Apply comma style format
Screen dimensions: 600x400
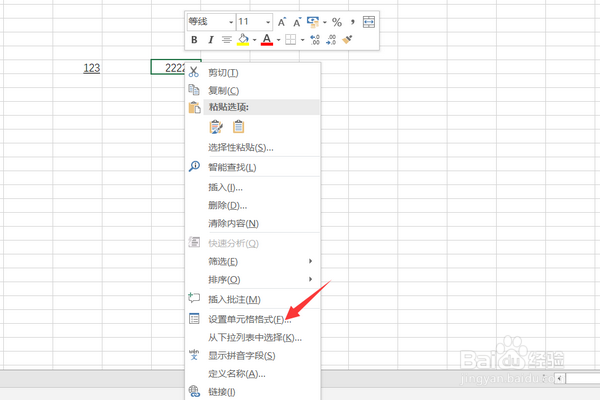[352, 22]
